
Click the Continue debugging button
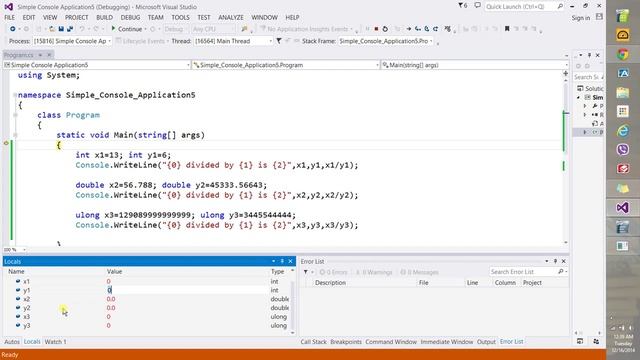pos(127,29)
